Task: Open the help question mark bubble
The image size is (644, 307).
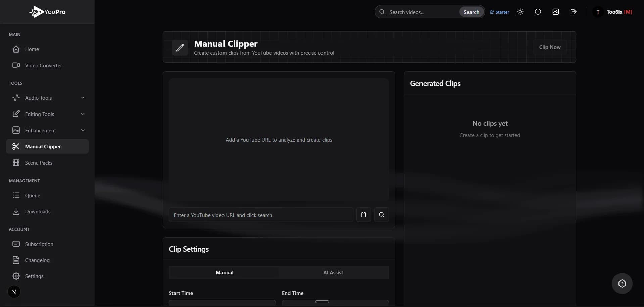Action: click(622, 284)
